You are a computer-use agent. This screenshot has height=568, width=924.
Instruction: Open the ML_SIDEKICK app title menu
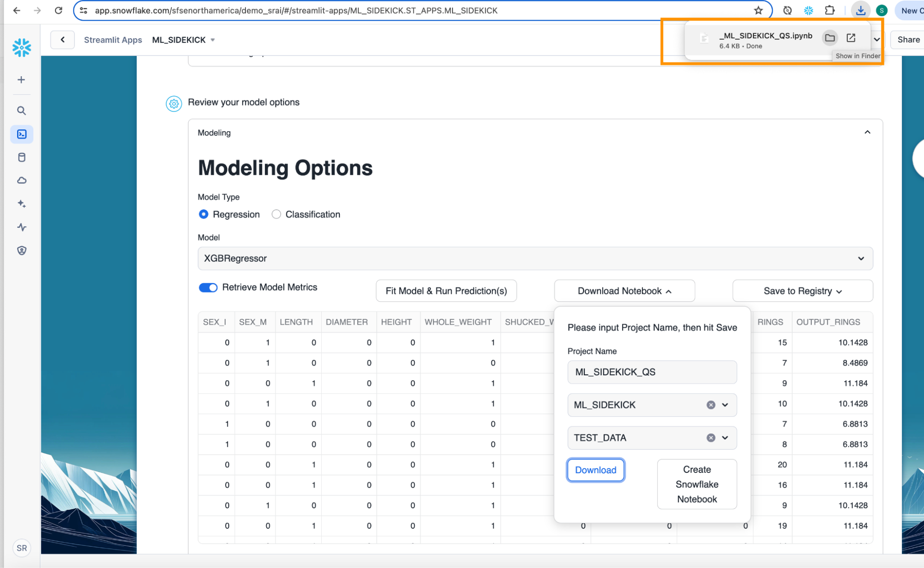[184, 40]
